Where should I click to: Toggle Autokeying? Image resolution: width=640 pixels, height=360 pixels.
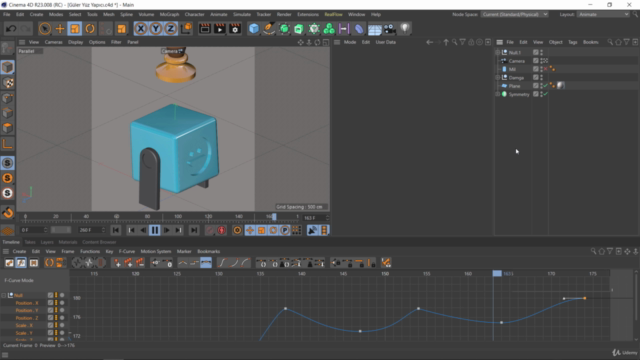[222, 230]
